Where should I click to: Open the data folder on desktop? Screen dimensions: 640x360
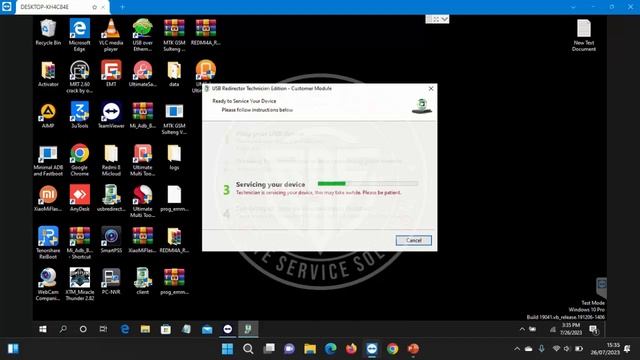tap(174, 73)
